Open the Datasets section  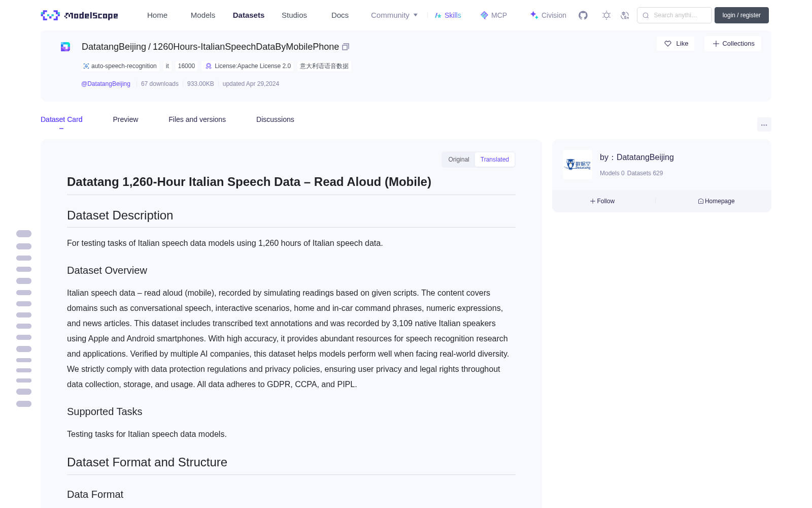[x=249, y=15]
